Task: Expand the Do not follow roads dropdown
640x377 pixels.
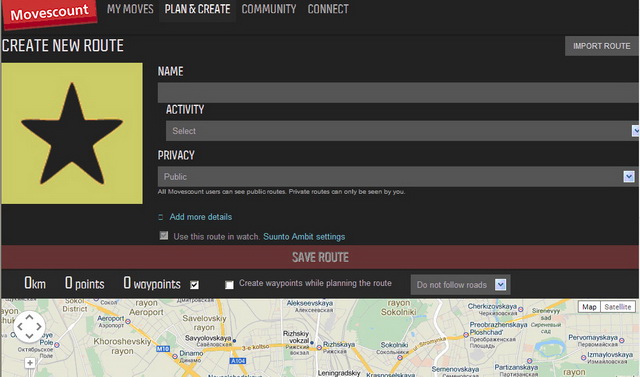Action: [x=460, y=285]
